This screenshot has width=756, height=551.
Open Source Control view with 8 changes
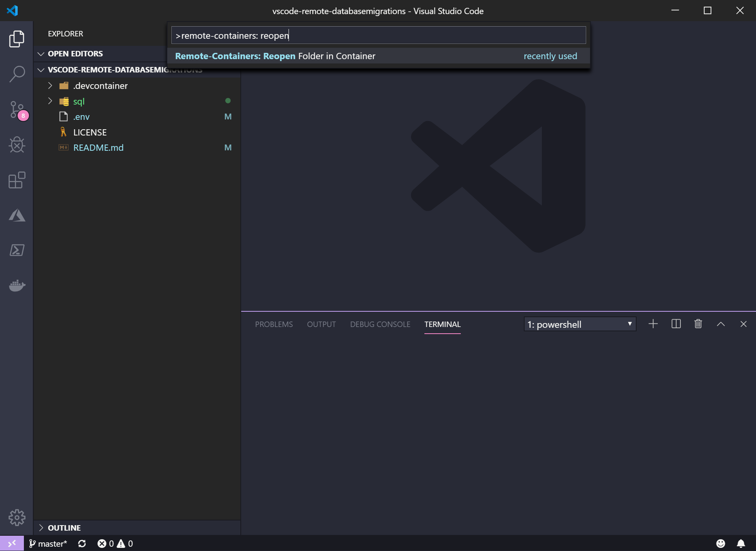coord(17,110)
